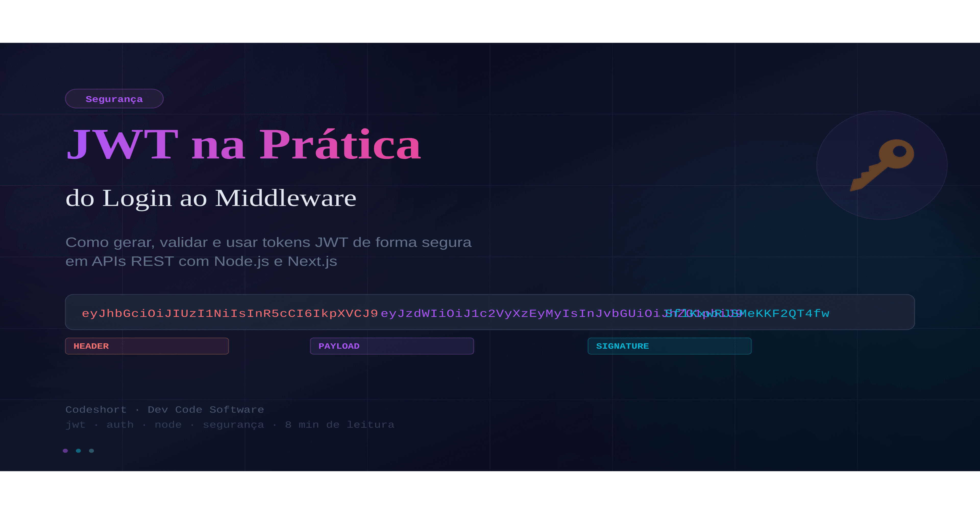Click the "node" tag in the footer

(168, 424)
